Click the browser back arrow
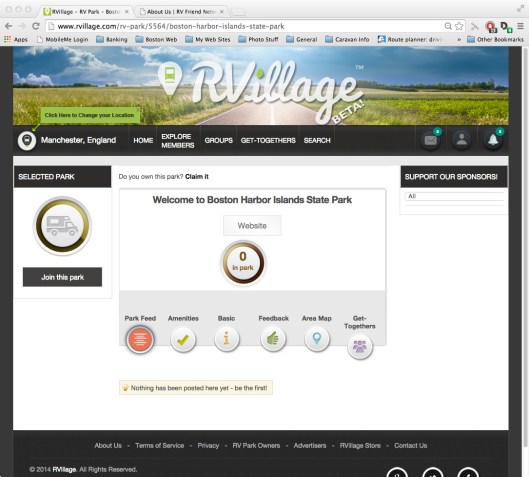This screenshot has height=477, width=529. (x=9, y=26)
